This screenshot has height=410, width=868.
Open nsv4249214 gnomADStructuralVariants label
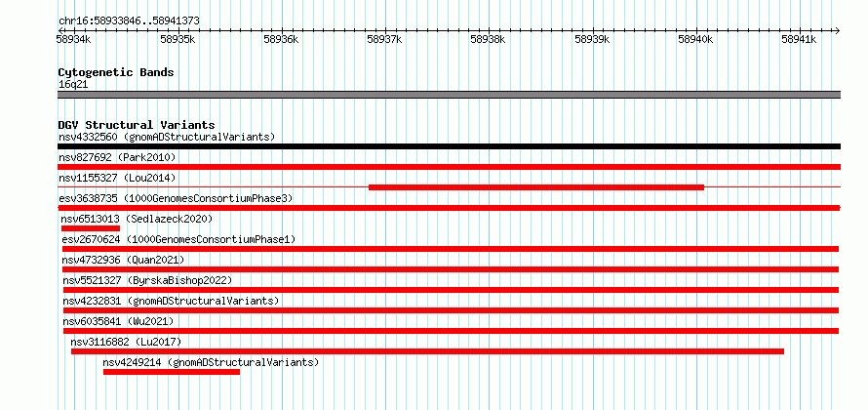tap(212, 363)
